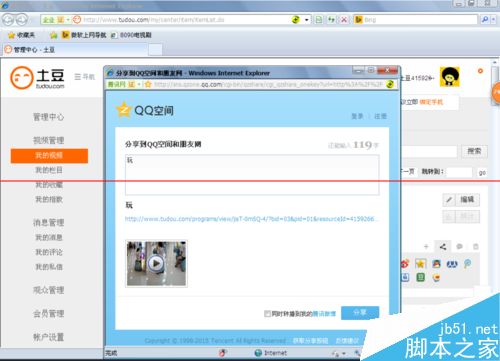The image size is (500, 361).
Task: Share via the QQ空间 yellow star icon
Action: (421, 264)
